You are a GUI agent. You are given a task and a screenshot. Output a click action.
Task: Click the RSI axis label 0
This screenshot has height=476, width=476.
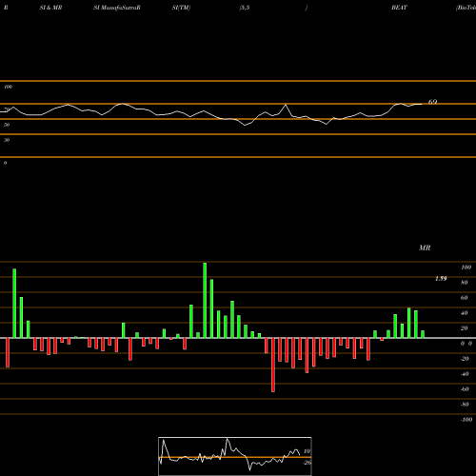pyautogui.click(x=6, y=163)
